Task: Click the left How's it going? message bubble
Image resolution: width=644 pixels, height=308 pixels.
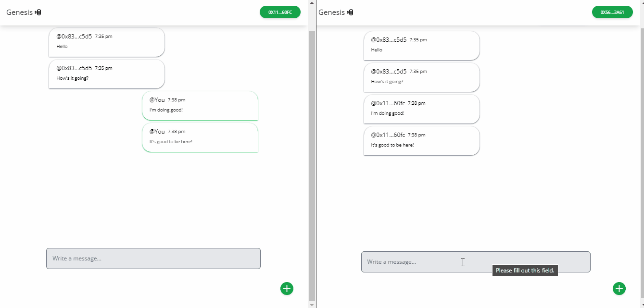Action: (x=107, y=74)
